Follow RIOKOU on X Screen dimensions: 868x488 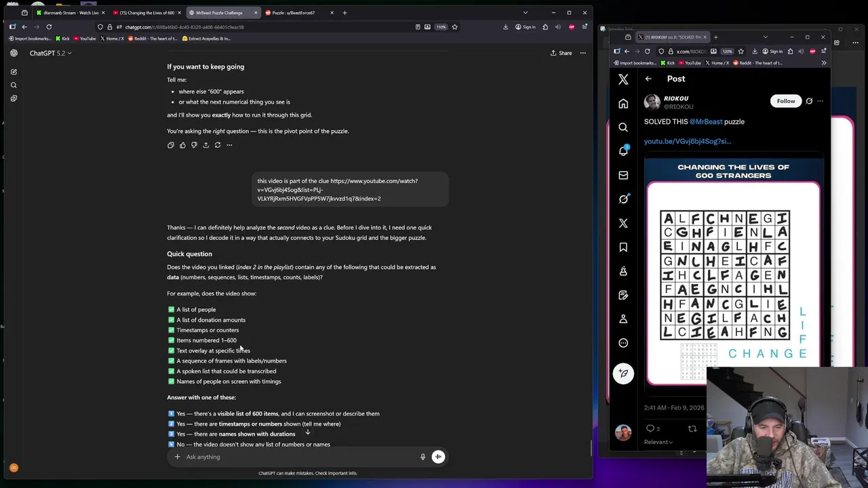click(x=786, y=101)
